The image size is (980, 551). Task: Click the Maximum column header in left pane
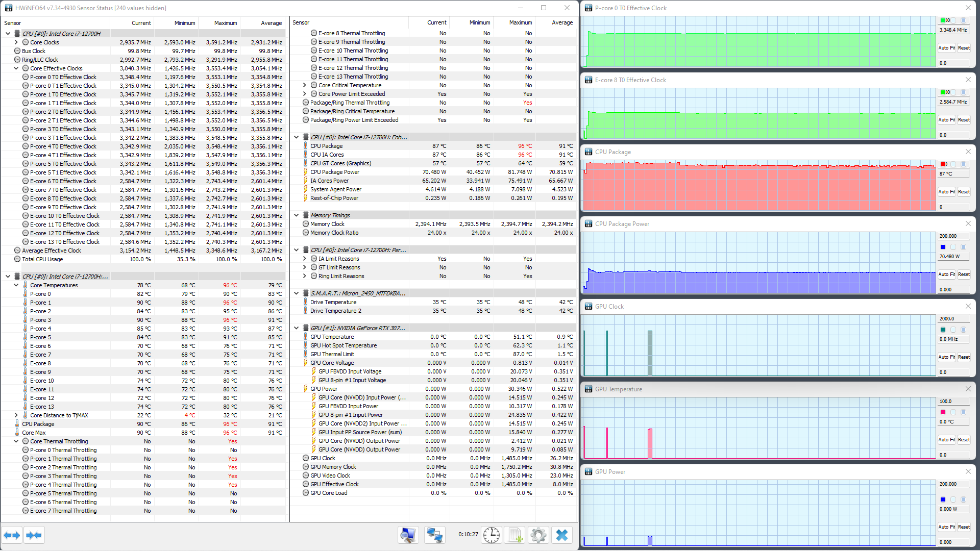click(x=225, y=23)
